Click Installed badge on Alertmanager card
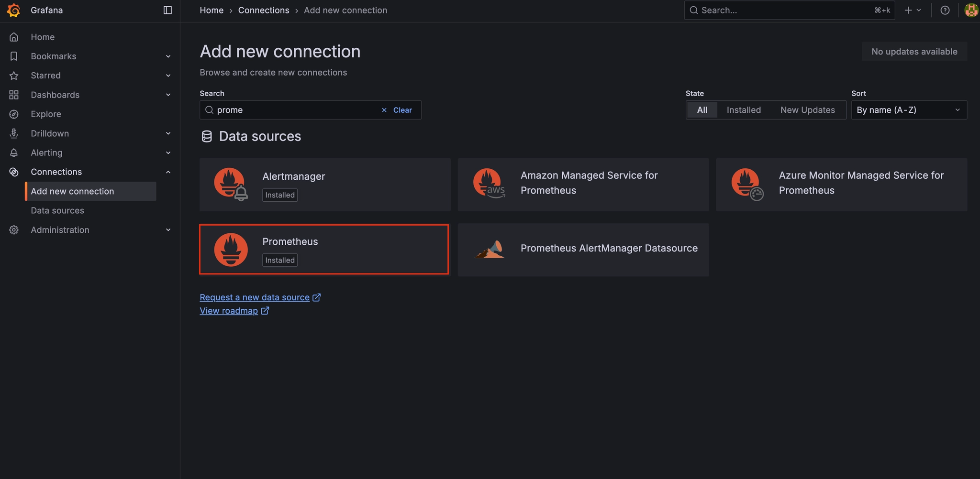The width and height of the screenshot is (980, 479). point(280,195)
